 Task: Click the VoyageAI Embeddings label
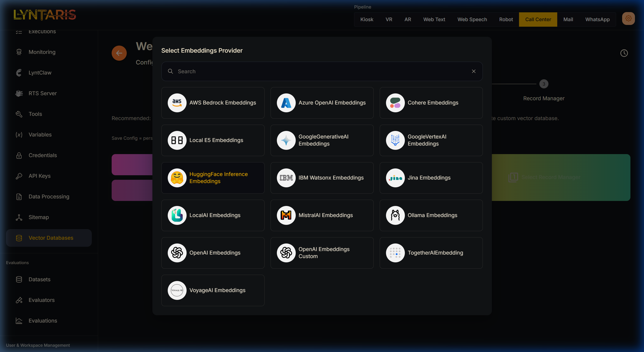pos(218,290)
